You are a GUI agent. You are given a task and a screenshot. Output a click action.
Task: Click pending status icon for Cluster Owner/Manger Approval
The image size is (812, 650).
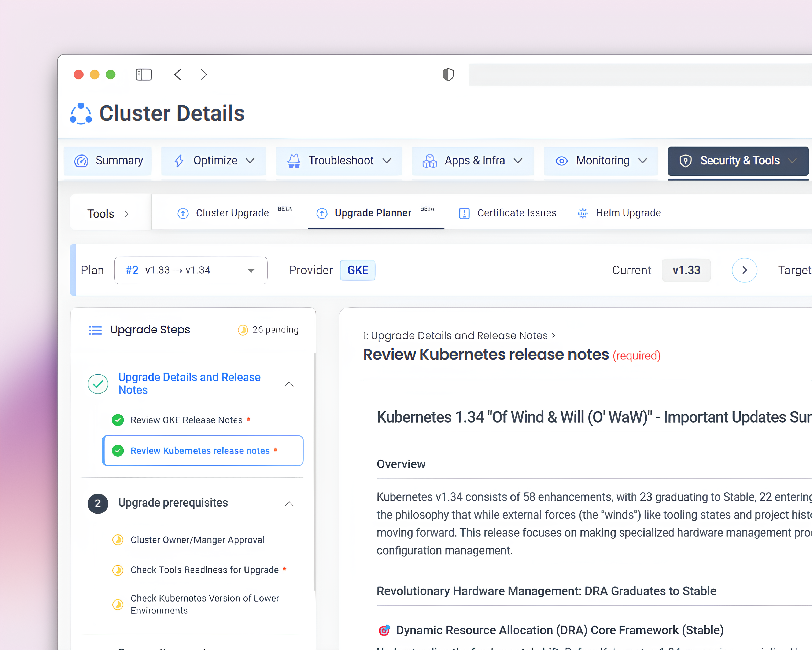(x=118, y=540)
